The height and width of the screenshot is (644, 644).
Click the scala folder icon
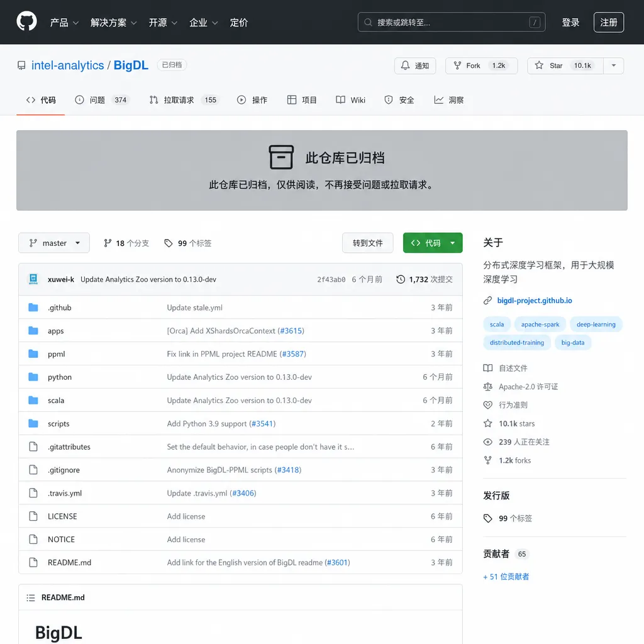click(x=33, y=400)
